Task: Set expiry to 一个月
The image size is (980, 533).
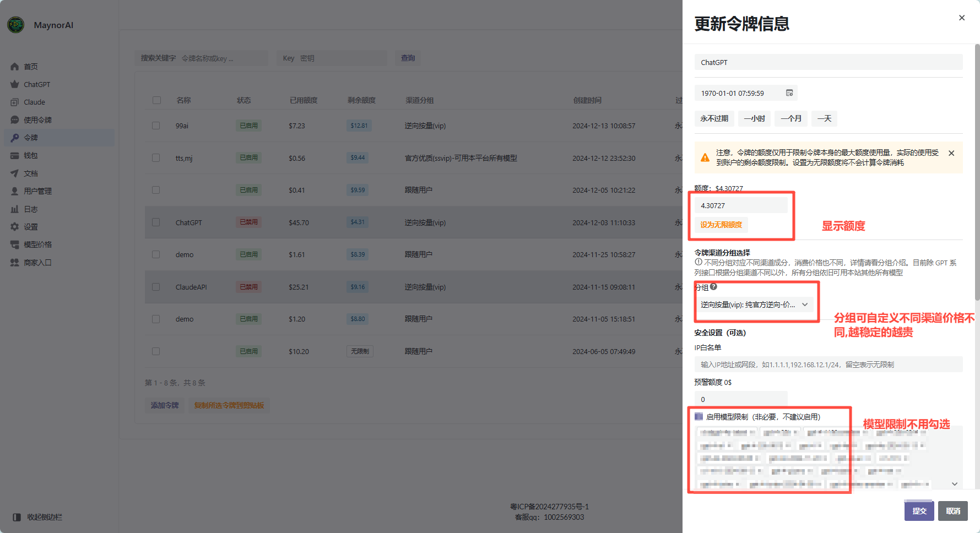Action: (x=791, y=118)
